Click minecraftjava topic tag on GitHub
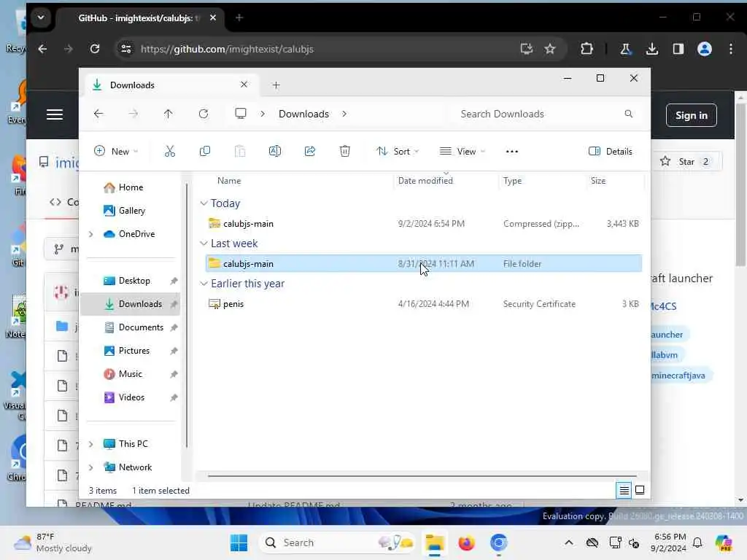Image resolution: width=747 pixels, height=560 pixels. click(x=678, y=376)
